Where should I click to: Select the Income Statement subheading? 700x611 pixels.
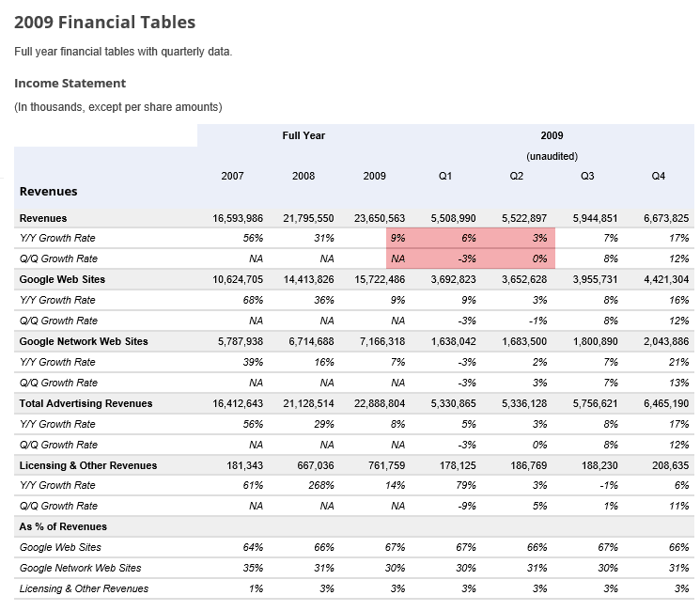click(70, 84)
